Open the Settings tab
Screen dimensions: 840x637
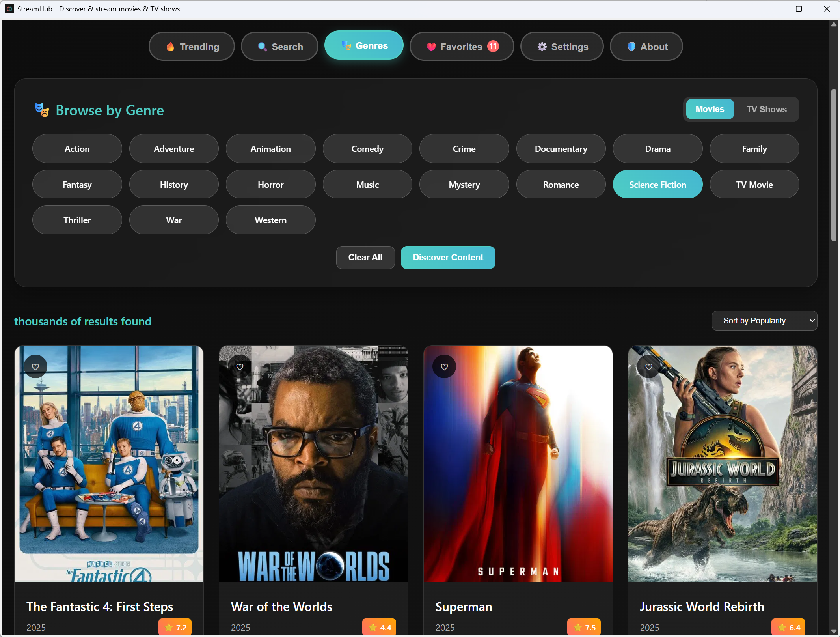(x=562, y=47)
